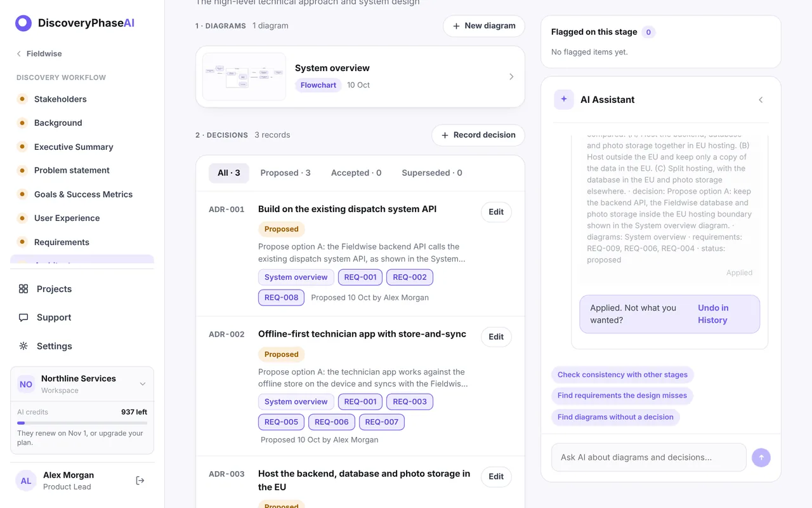Click the logout icon beside Alex Morgan
This screenshot has height=508, width=812.
140,481
